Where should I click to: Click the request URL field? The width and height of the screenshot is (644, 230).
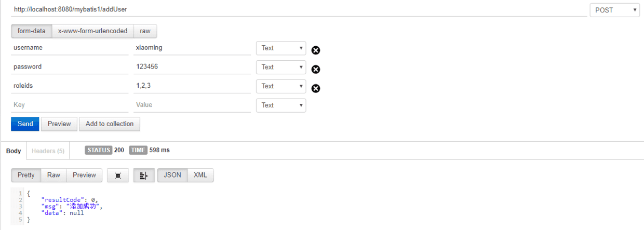point(299,10)
